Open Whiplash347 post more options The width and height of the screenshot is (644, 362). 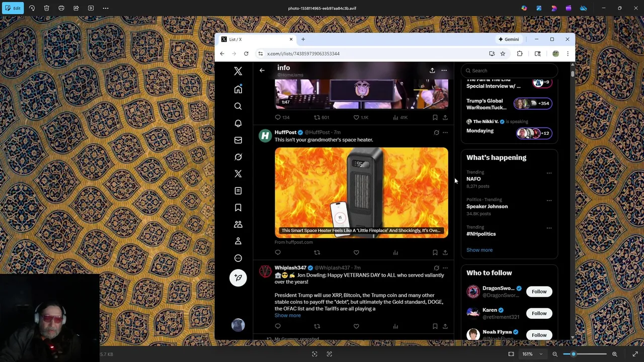point(445,268)
